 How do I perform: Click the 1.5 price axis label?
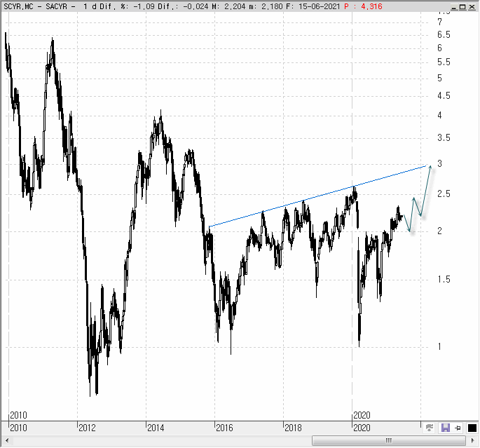(444, 279)
